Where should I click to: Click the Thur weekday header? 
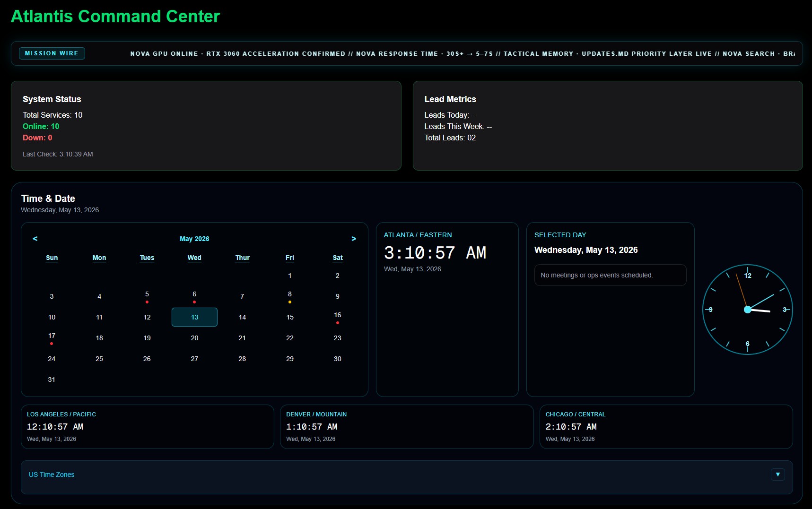point(242,258)
